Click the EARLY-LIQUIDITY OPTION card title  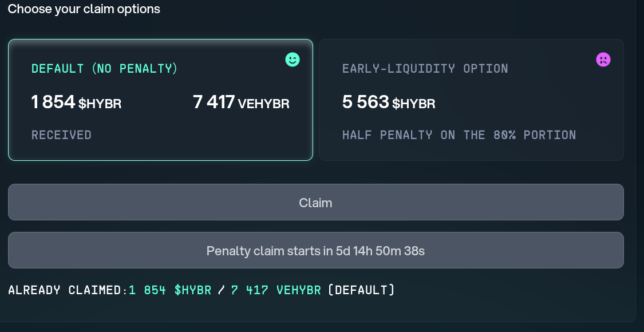pyautogui.click(x=425, y=69)
